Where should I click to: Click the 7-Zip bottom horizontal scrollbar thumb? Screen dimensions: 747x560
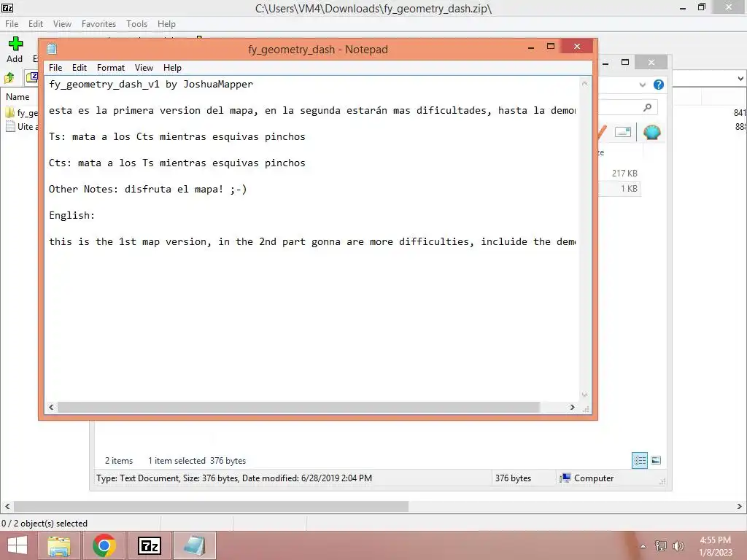211,506
